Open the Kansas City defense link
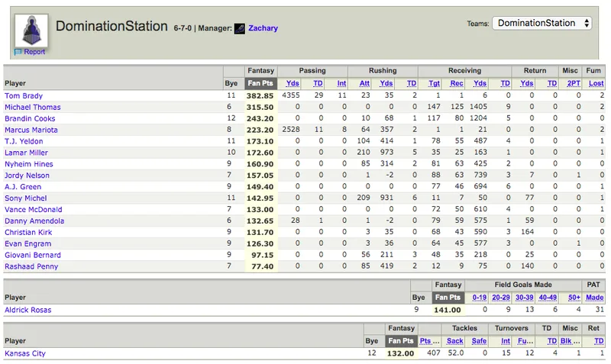Image resolution: width=611 pixels, height=364 pixels. click(x=25, y=353)
